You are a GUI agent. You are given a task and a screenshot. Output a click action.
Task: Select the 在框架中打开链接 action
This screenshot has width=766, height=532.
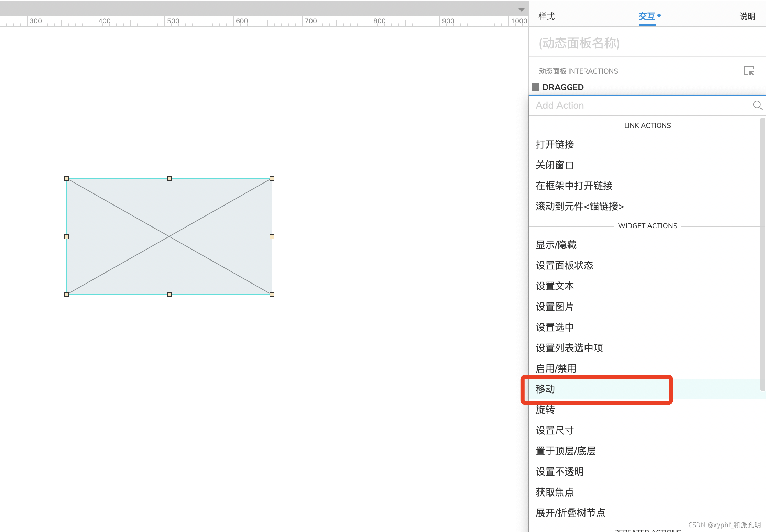coord(645,186)
